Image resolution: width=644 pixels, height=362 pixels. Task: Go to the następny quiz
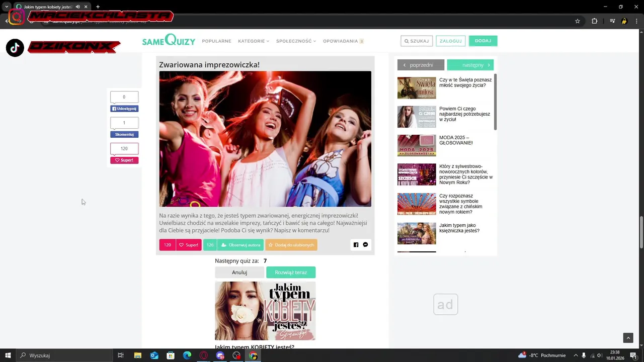(470, 65)
